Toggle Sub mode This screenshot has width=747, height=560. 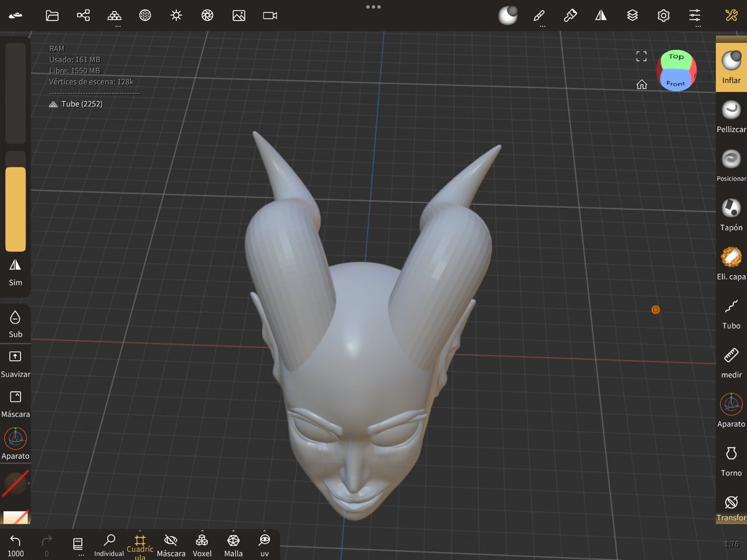(x=16, y=324)
